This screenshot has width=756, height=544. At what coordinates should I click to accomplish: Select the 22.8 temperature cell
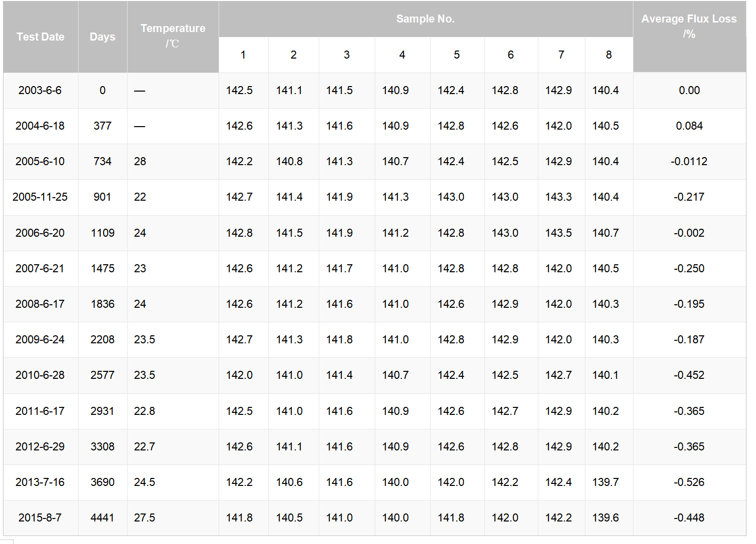173,411
